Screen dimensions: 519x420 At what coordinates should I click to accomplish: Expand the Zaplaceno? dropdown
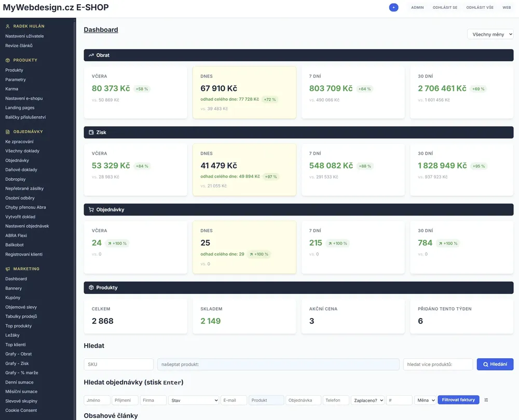click(x=367, y=400)
